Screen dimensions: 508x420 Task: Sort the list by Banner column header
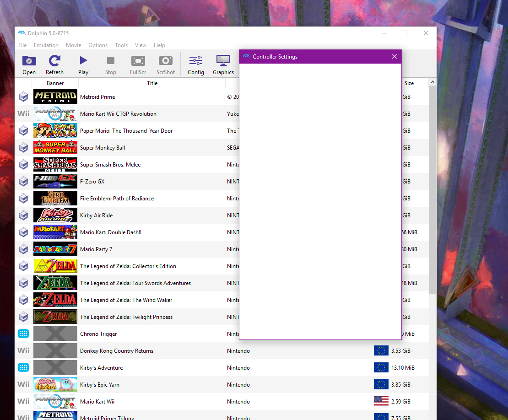[55, 83]
